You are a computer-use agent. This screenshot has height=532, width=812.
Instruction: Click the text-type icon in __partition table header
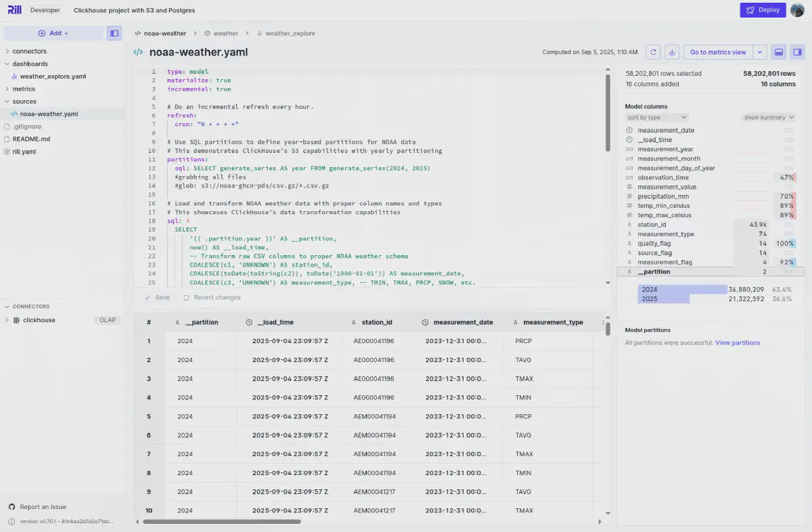(x=177, y=322)
